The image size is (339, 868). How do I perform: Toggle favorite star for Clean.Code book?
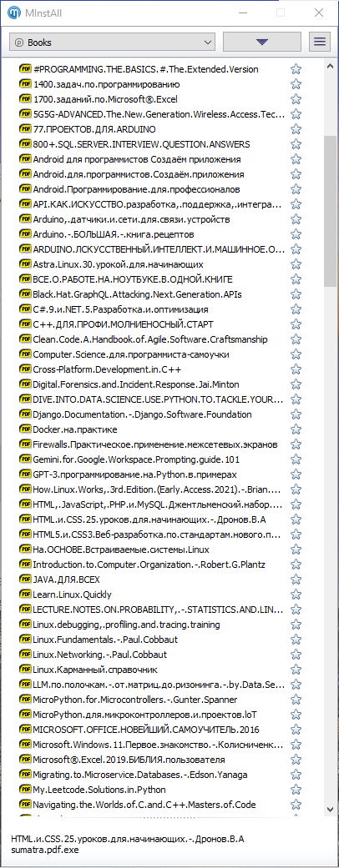[296, 339]
